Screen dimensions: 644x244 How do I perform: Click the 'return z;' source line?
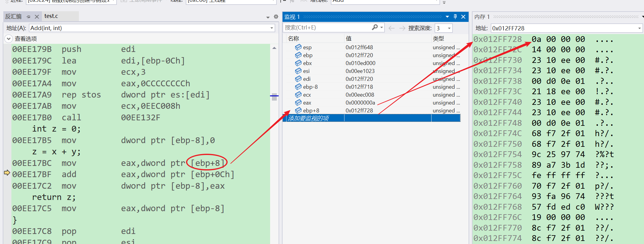tap(54, 197)
